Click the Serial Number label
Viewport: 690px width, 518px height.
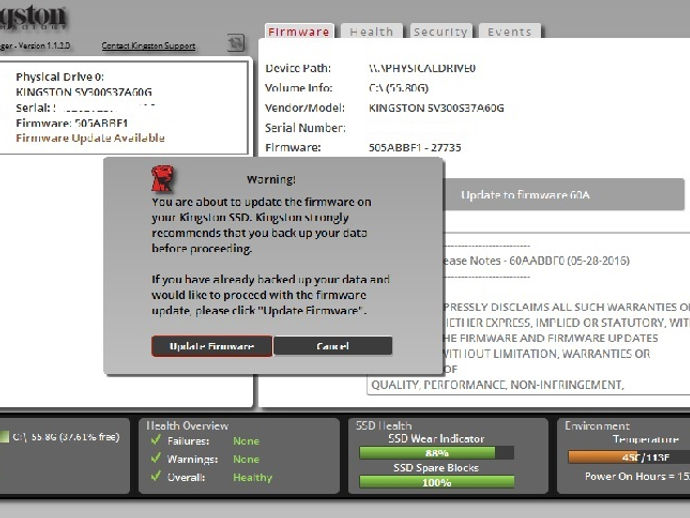click(x=305, y=128)
